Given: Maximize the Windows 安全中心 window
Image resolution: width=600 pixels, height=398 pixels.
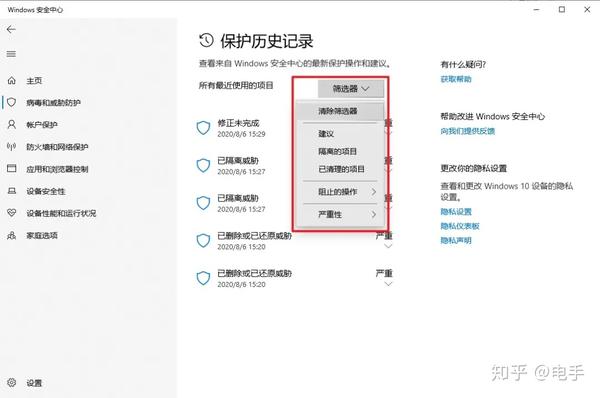Looking at the screenshot, I should tap(562, 10).
